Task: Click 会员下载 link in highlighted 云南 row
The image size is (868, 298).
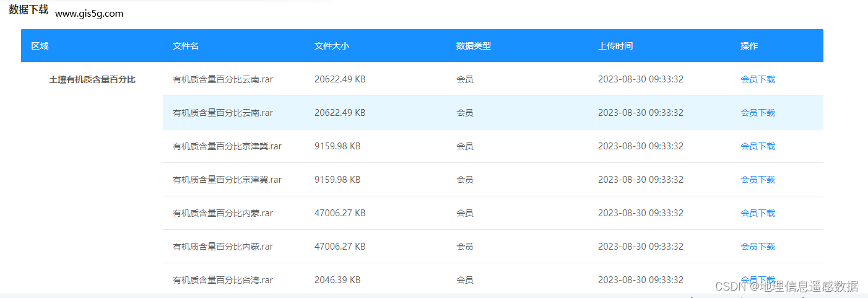Action: (758, 113)
